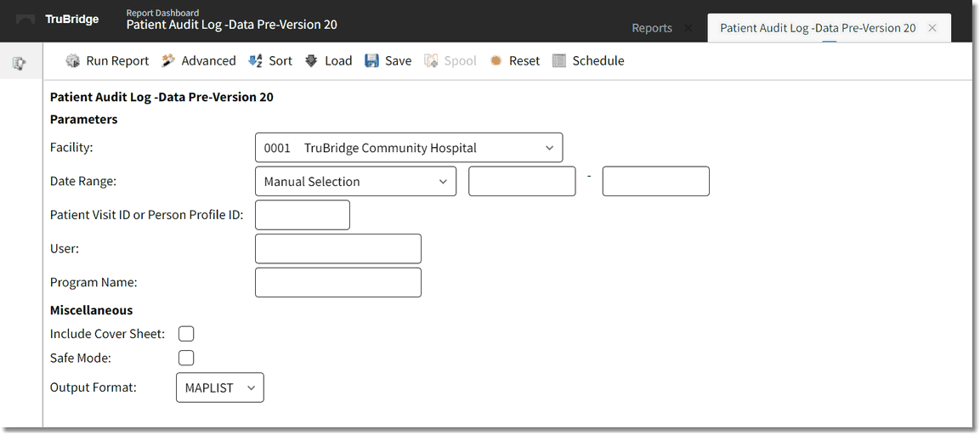980x435 pixels.
Task: Click the Load label
Action: click(x=338, y=60)
